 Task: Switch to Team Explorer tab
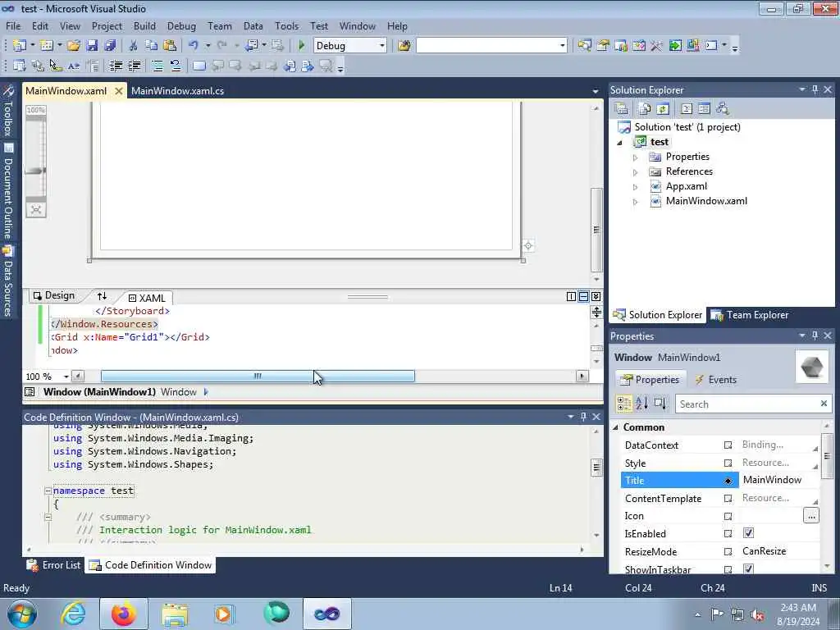750,315
